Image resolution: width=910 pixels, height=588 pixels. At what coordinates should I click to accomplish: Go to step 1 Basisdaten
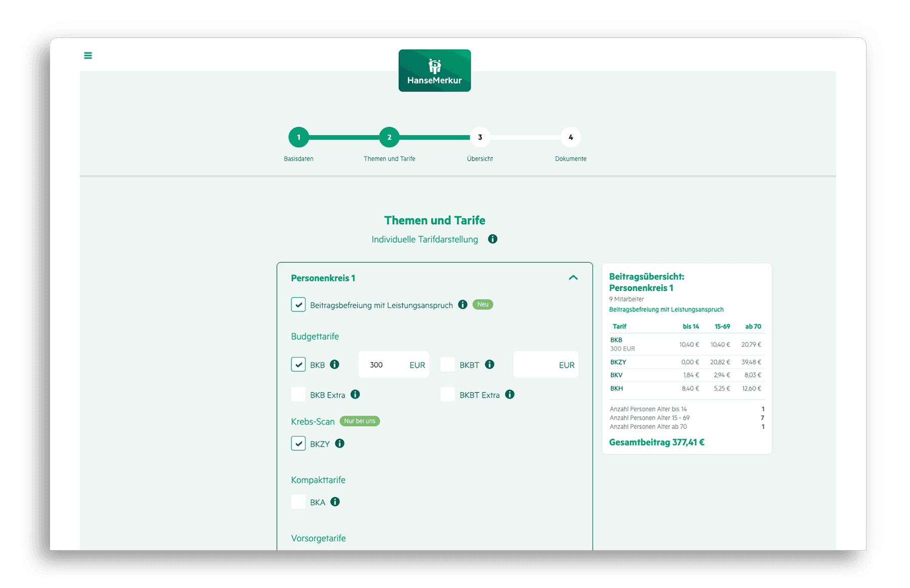(299, 137)
